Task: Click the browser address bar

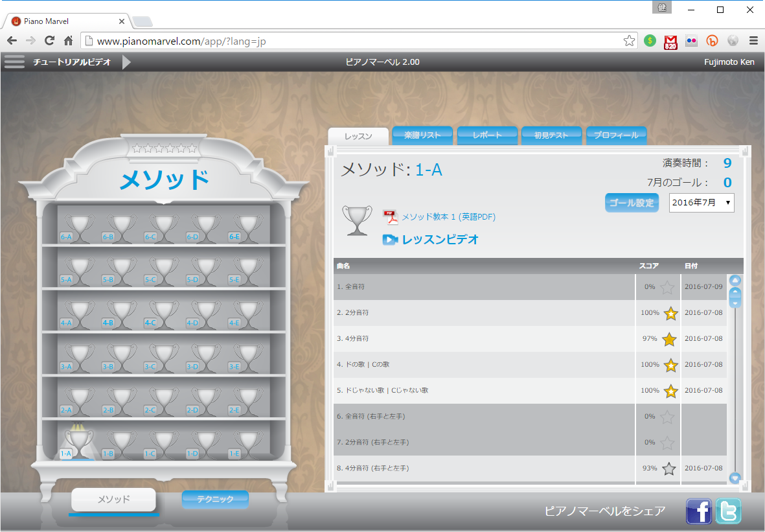Action: pyautogui.click(x=360, y=41)
